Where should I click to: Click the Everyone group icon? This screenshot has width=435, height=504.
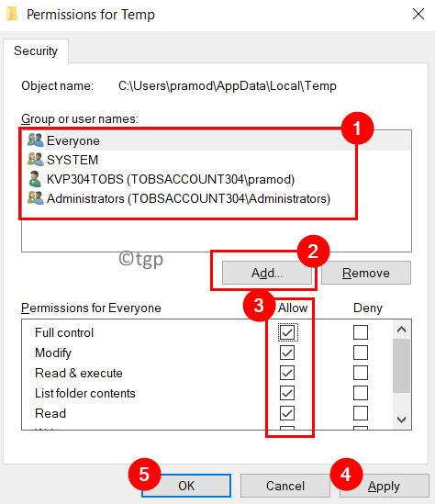coord(36,140)
